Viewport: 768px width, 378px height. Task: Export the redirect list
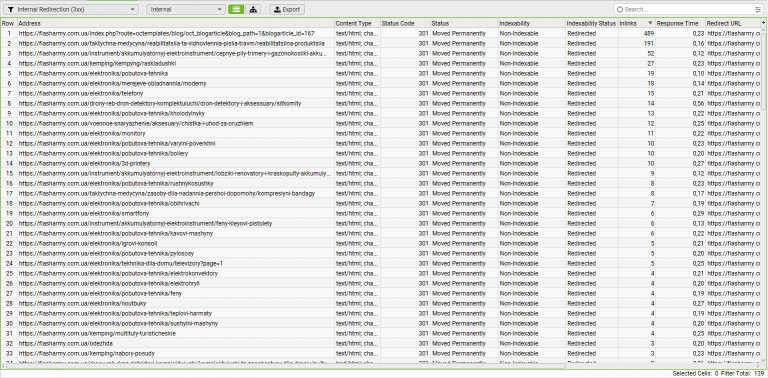coord(287,9)
